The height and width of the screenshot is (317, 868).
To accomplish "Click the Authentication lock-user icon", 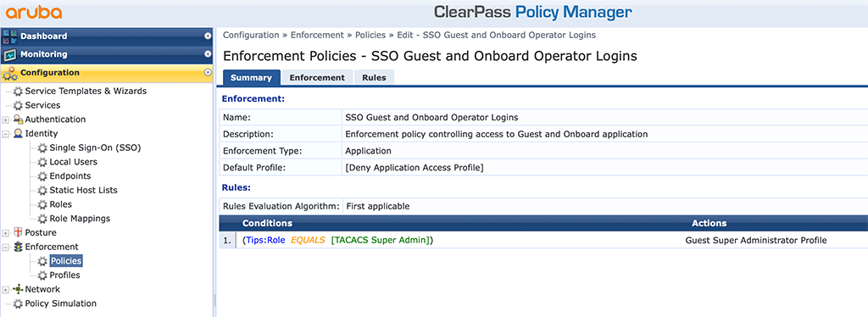I will pyautogui.click(x=19, y=120).
